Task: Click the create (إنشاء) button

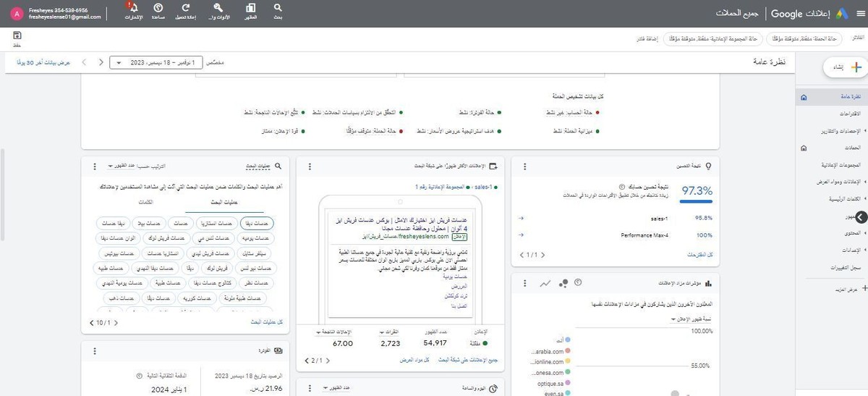Action: coord(847,67)
